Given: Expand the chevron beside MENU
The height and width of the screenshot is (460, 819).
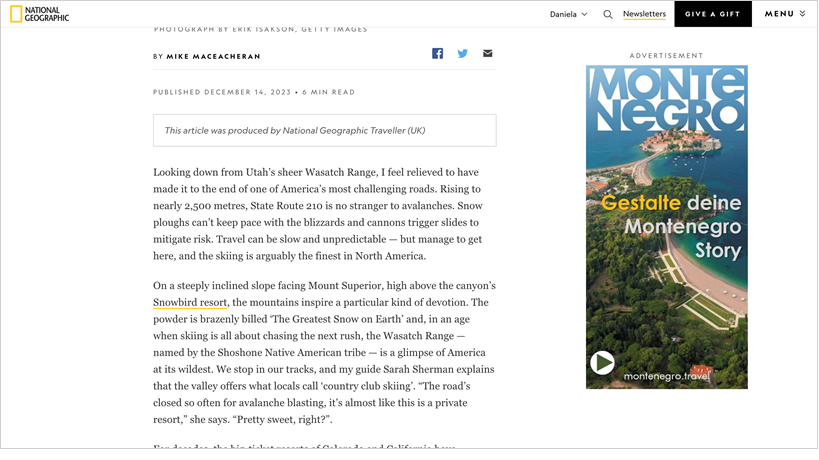Looking at the screenshot, I should 803,14.
